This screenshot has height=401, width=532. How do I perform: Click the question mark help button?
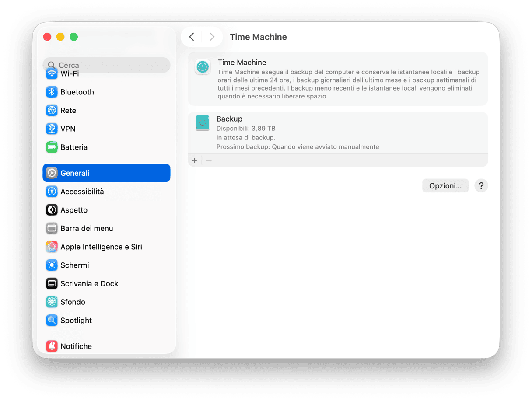coord(481,186)
